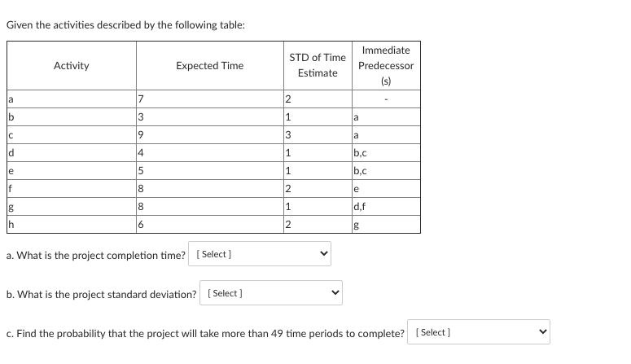Viewport: 631px width, 364px height.
Task: Click the Expected Time column header
Action: click(210, 66)
